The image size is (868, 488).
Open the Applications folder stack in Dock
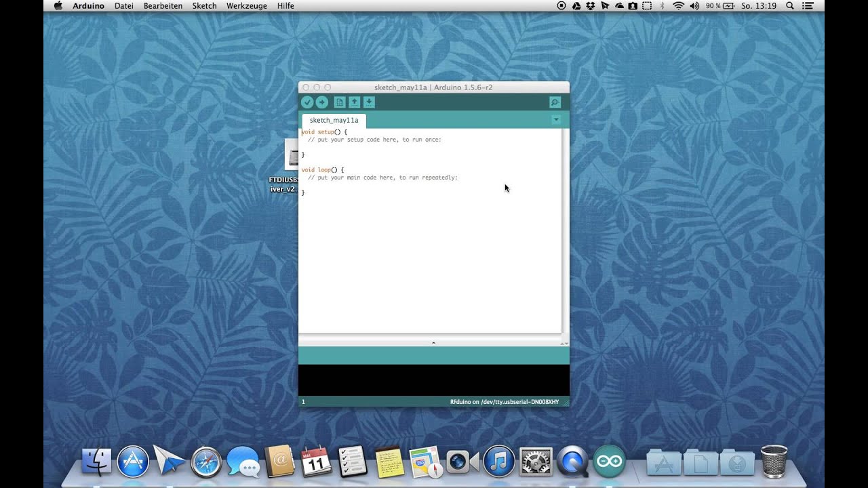[664, 463]
